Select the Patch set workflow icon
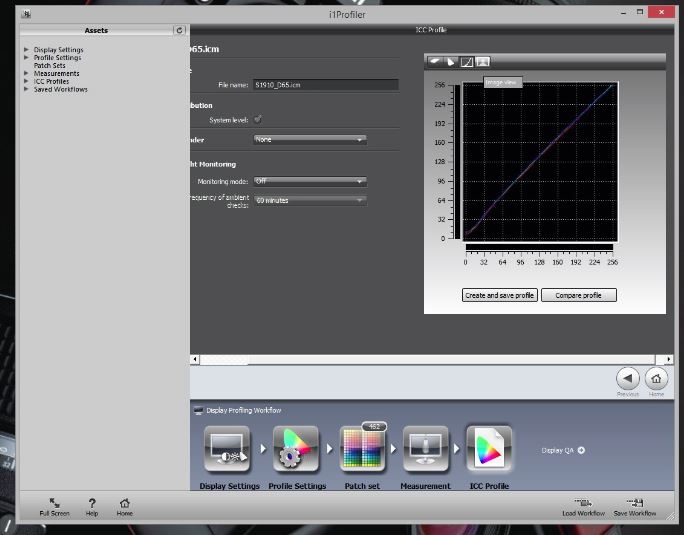The width and height of the screenshot is (684, 535). pyautogui.click(x=363, y=450)
